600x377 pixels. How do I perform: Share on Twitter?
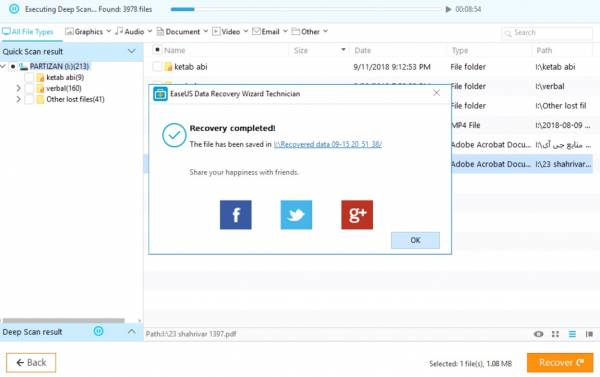coord(296,215)
